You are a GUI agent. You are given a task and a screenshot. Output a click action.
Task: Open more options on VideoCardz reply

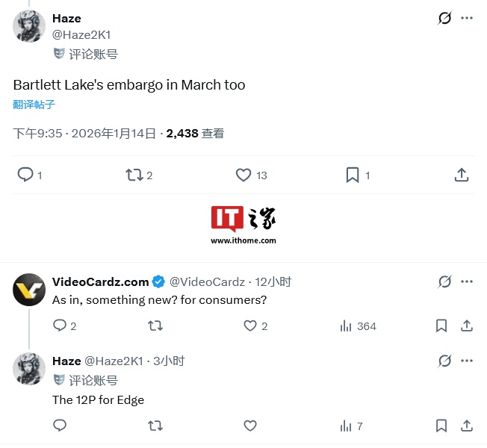pyautogui.click(x=467, y=281)
